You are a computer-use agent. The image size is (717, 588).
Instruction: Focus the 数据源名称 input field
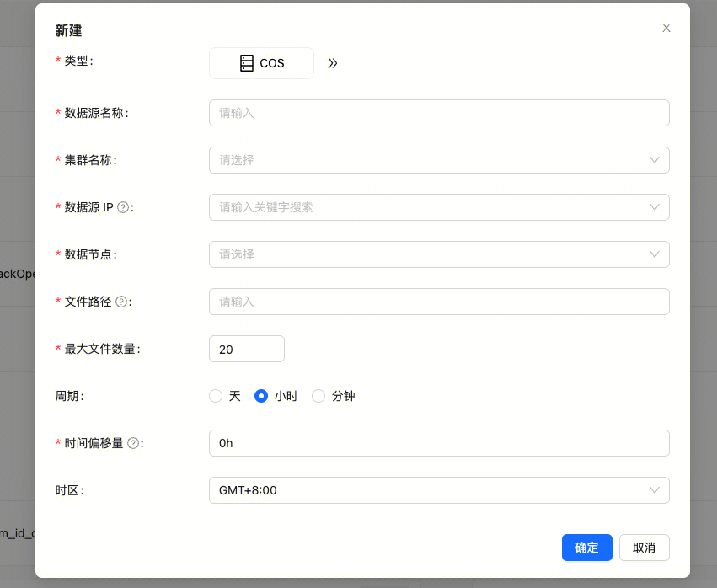point(438,113)
